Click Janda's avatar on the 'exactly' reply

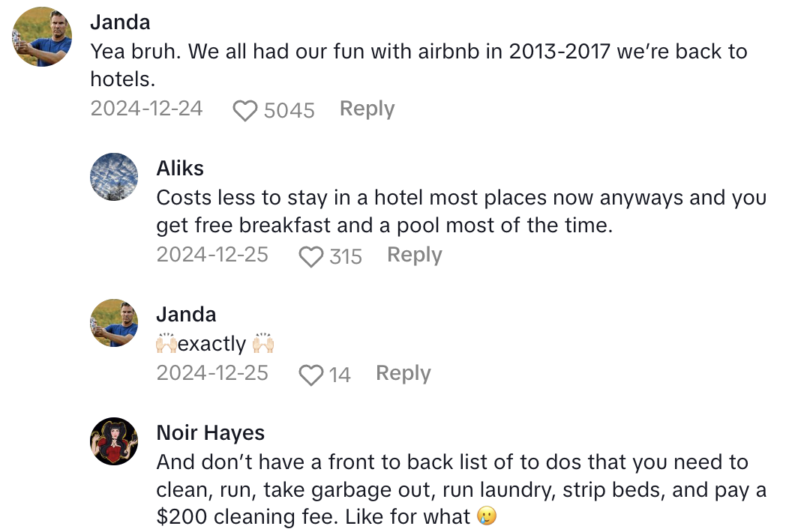click(114, 323)
